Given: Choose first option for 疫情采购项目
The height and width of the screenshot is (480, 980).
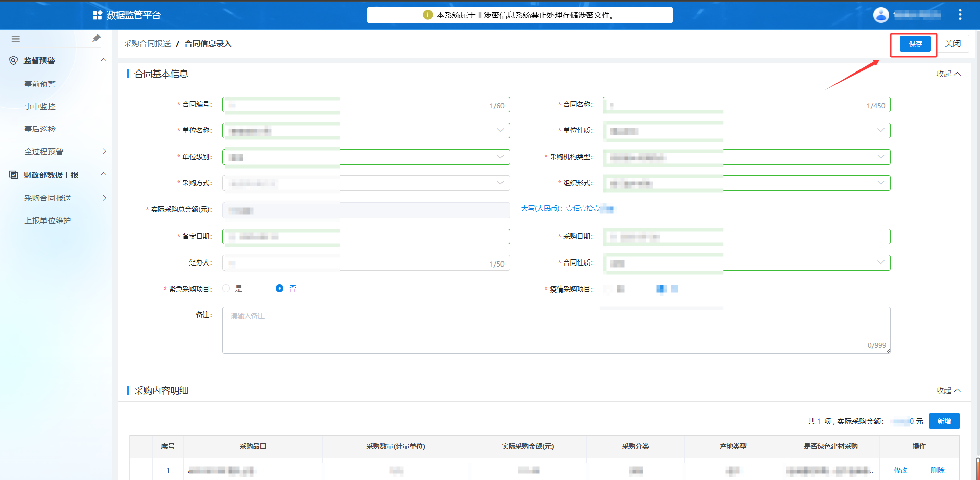Looking at the screenshot, I should click(x=609, y=289).
